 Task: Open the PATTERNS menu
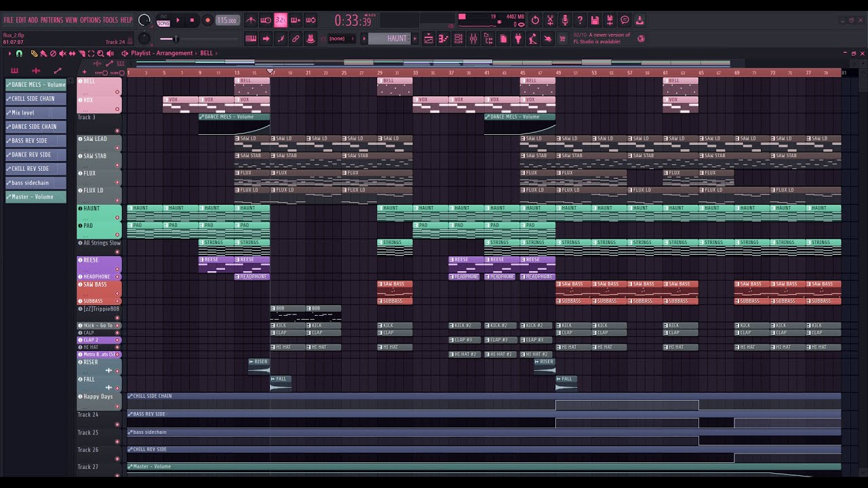[52, 20]
